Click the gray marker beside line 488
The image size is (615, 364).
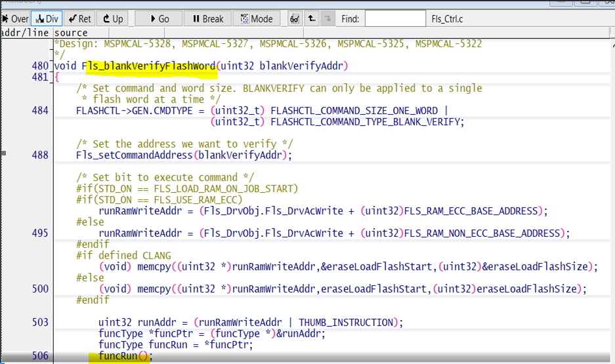pos(3,153)
